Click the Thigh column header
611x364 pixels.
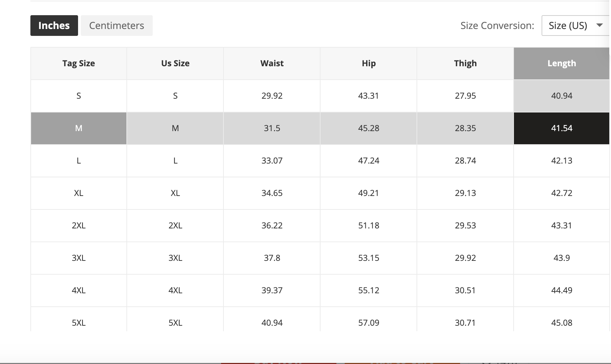(x=465, y=63)
